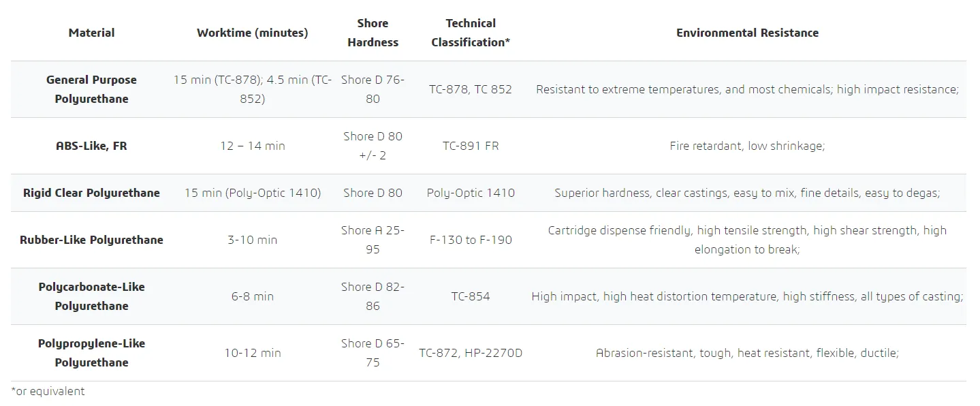Select the General Purpose Polyurethane row label
980x406 pixels.
click(91, 89)
